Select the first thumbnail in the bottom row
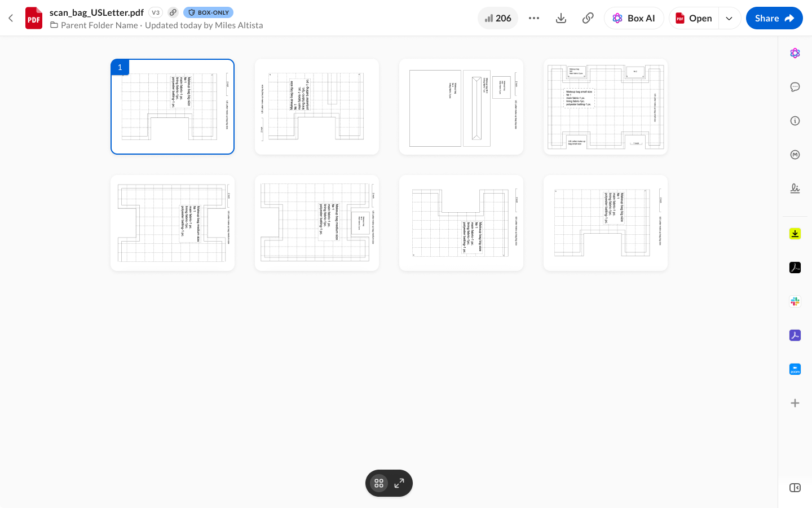 [173, 223]
